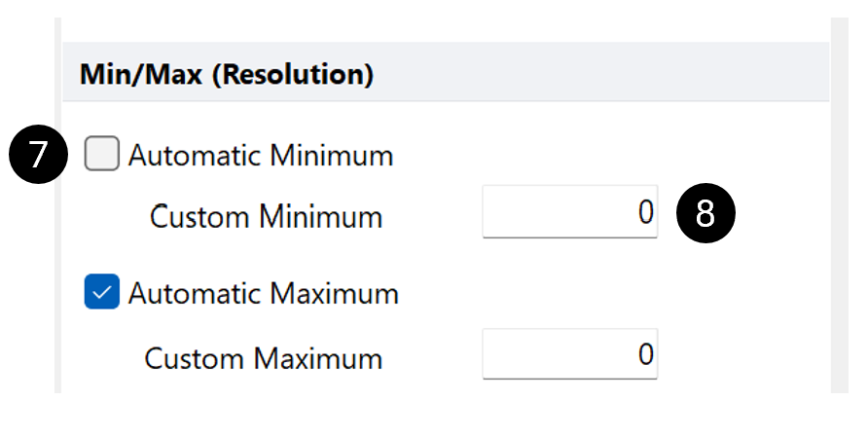Viewport: 868px width, 438px height.
Task: Click the left end of Custom Minimum box
Action: [496, 212]
